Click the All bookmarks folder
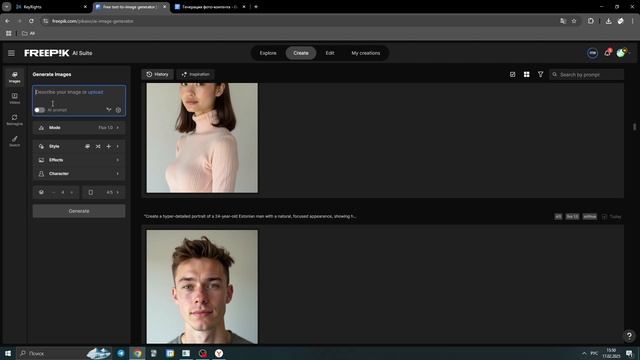Screen dimensions: 640x360 click(x=29, y=33)
